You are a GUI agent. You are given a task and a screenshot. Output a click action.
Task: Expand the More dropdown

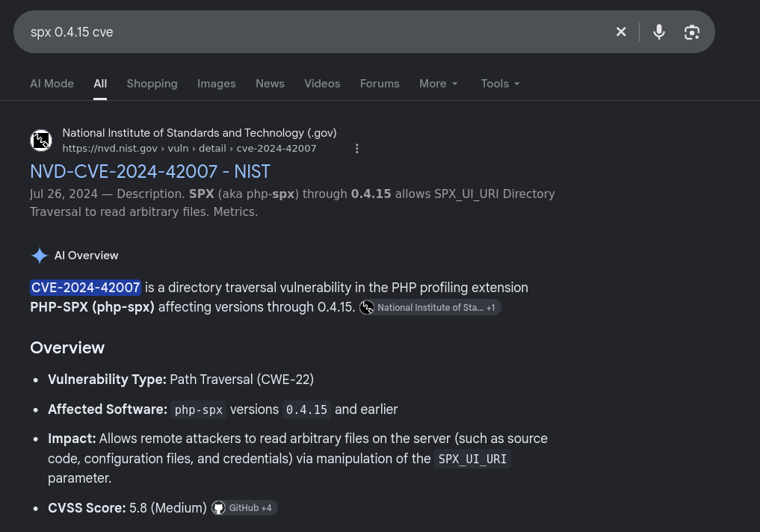pos(439,84)
